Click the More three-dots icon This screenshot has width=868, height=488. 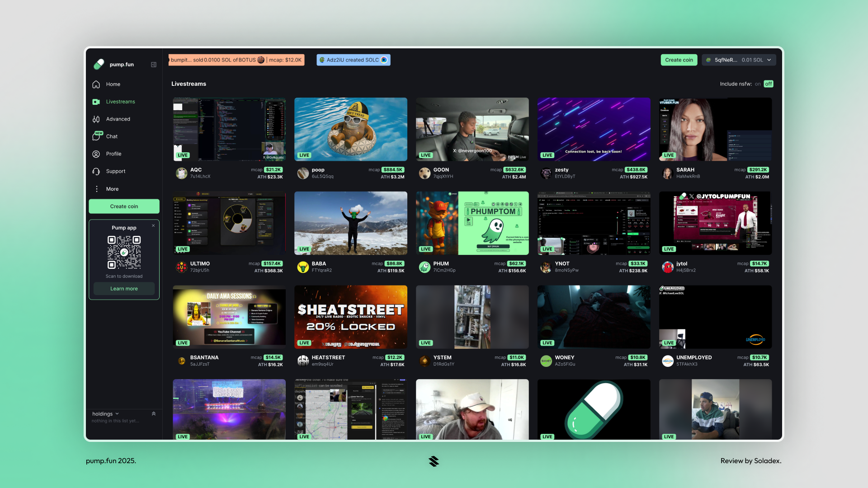point(96,189)
